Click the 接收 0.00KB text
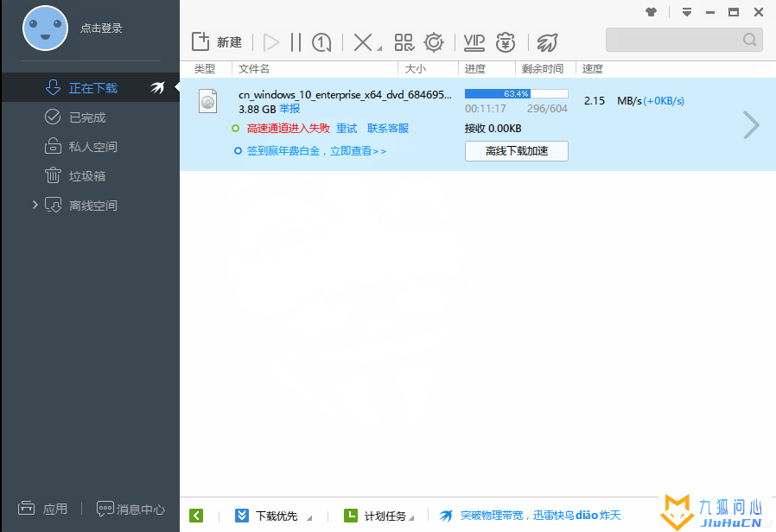Viewport: 776px width, 532px height. pyautogui.click(x=493, y=129)
